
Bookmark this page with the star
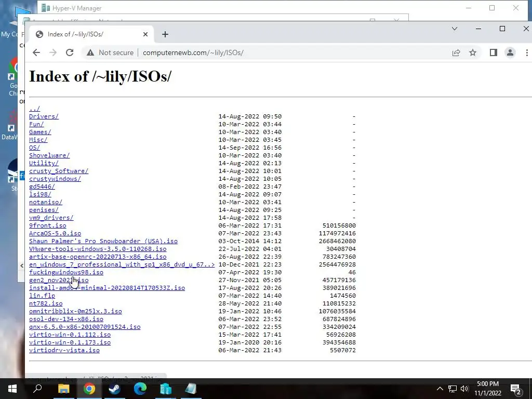473,52
